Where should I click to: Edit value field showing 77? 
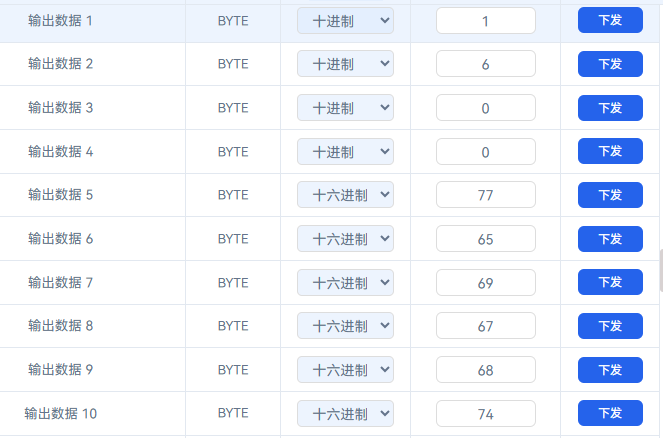[x=486, y=195]
